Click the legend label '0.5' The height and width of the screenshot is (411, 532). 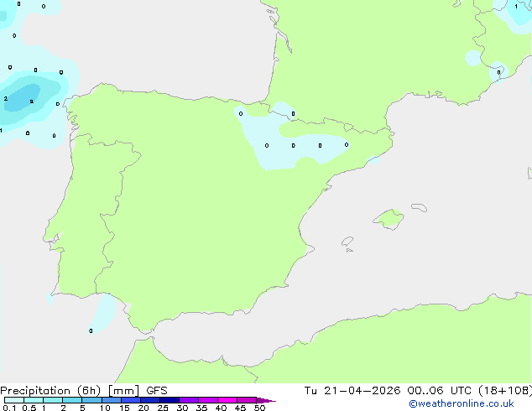click(29, 408)
